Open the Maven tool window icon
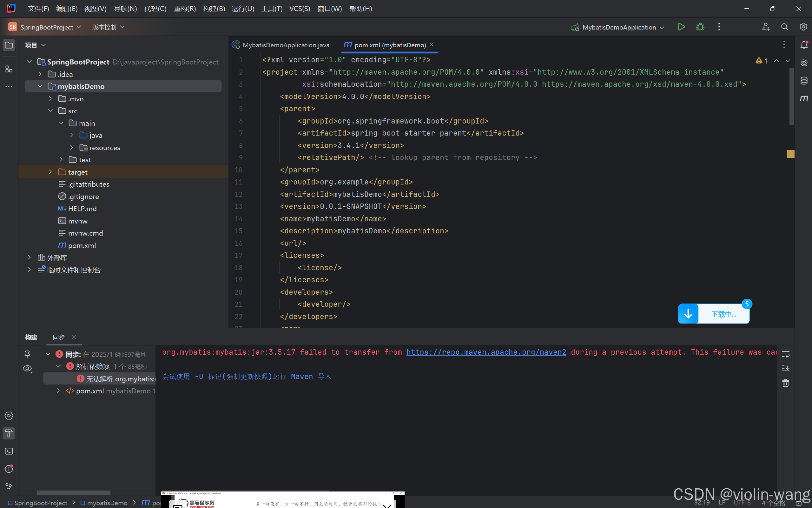 click(804, 98)
